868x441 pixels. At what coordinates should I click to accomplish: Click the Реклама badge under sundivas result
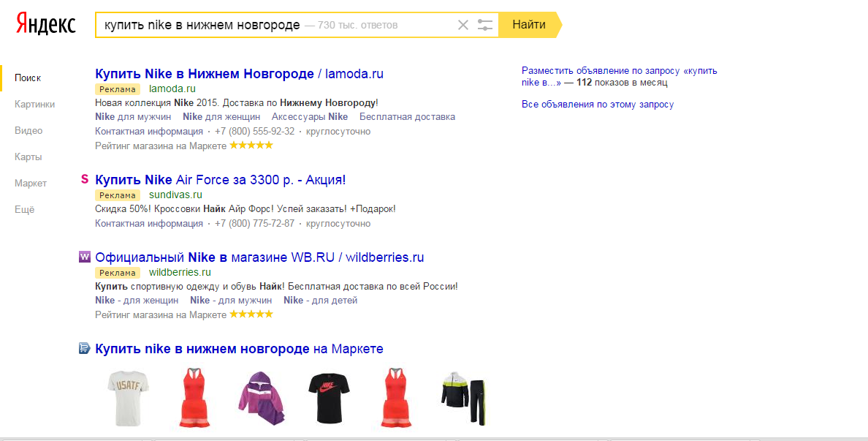[x=118, y=195]
